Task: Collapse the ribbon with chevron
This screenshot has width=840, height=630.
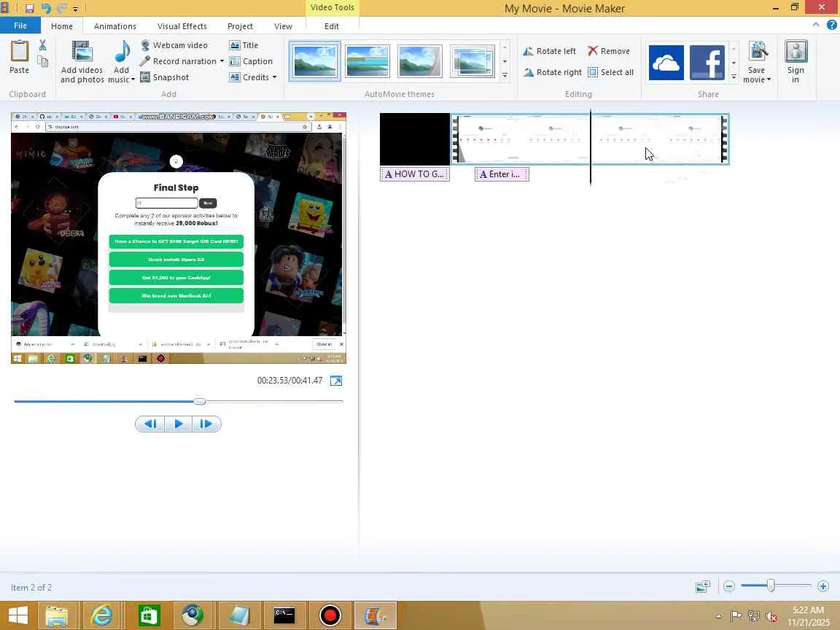Action: coord(815,25)
